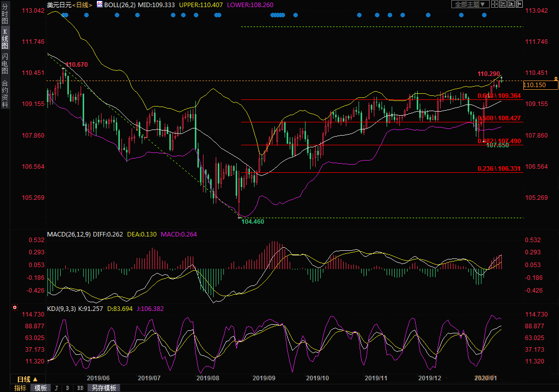Click the KDJ panel red circle marker
Image resolution: width=559 pixels, height=392 pixels.
[x=15, y=307]
